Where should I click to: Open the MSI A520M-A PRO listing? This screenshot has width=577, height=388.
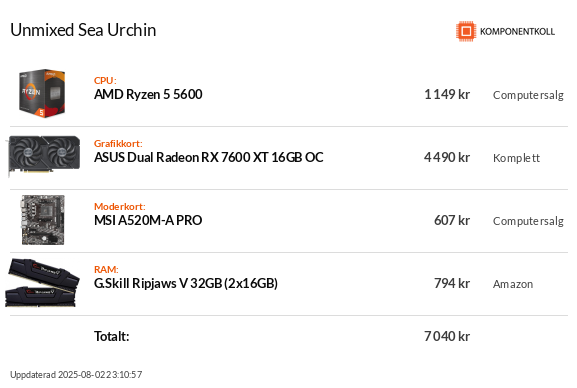tap(148, 221)
